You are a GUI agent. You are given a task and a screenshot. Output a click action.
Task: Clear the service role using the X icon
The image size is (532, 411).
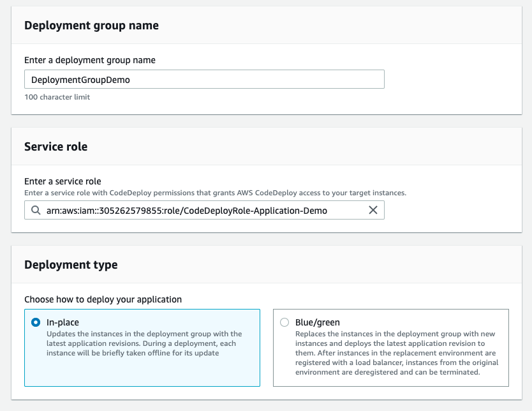click(x=373, y=211)
